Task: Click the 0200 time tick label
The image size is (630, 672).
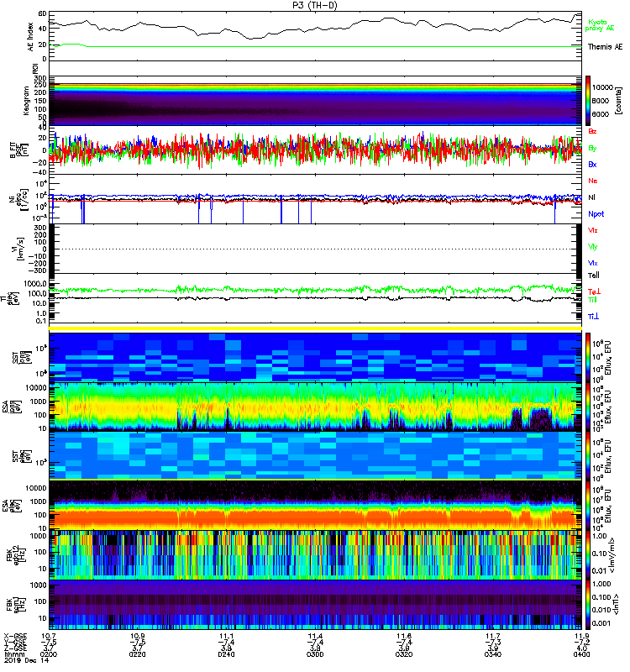Action: [49, 654]
